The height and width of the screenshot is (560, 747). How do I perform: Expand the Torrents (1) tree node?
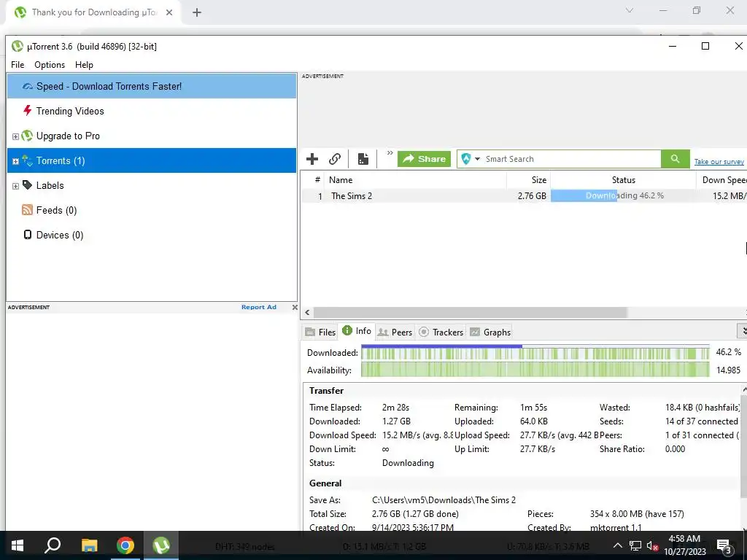coord(15,161)
